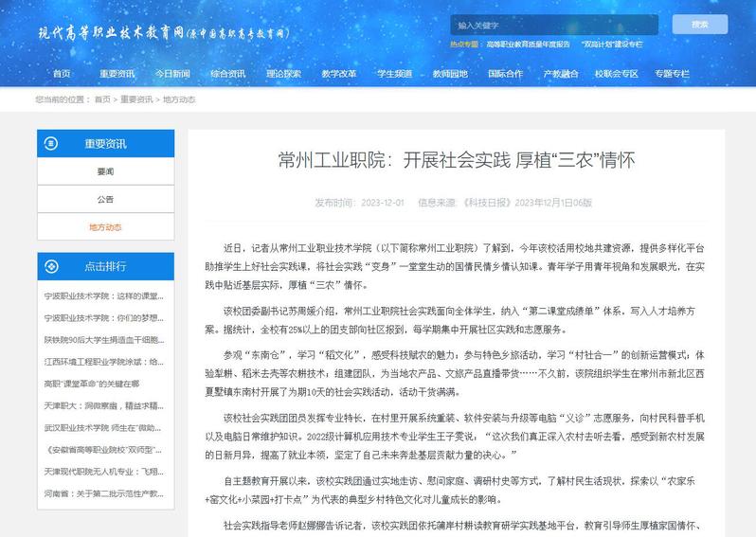Navigate to 专题专栏 menu item

(x=671, y=73)
